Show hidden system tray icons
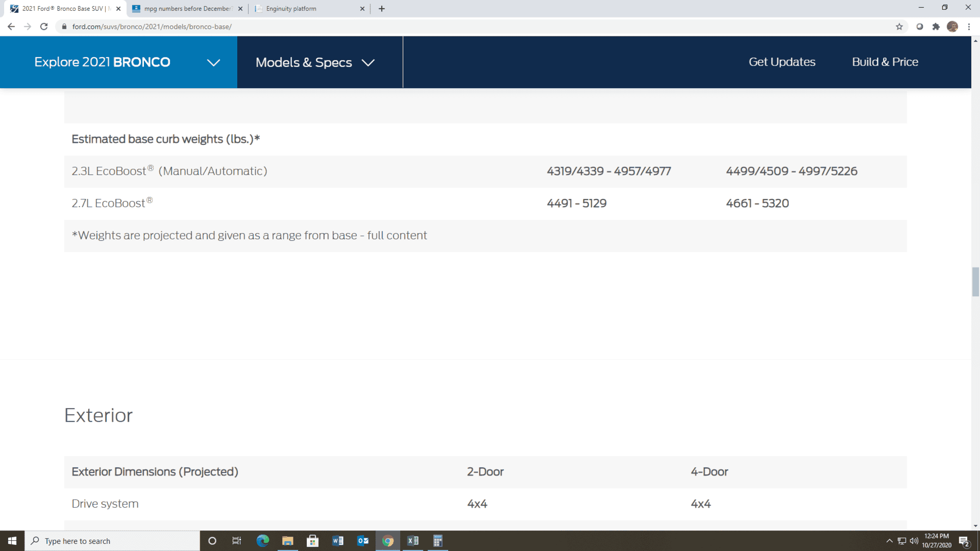Screen dimensions: 980x551 889,541
